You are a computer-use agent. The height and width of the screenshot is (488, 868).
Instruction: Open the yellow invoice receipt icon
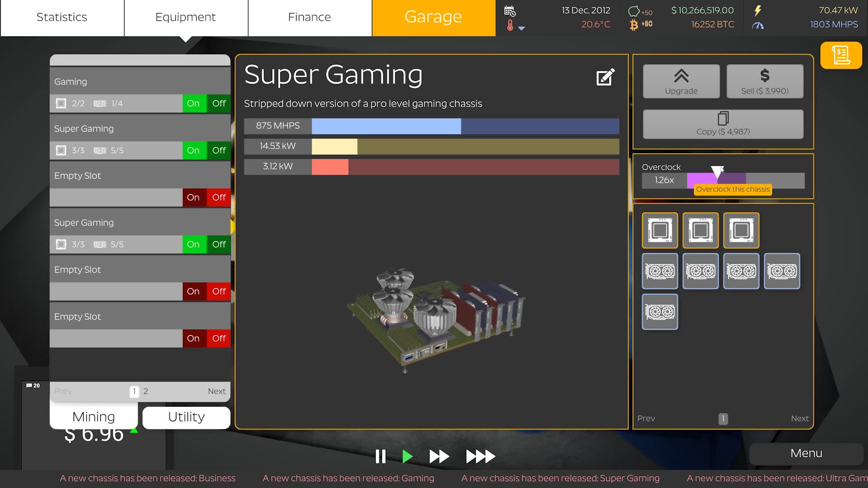[x=841, y=56]
